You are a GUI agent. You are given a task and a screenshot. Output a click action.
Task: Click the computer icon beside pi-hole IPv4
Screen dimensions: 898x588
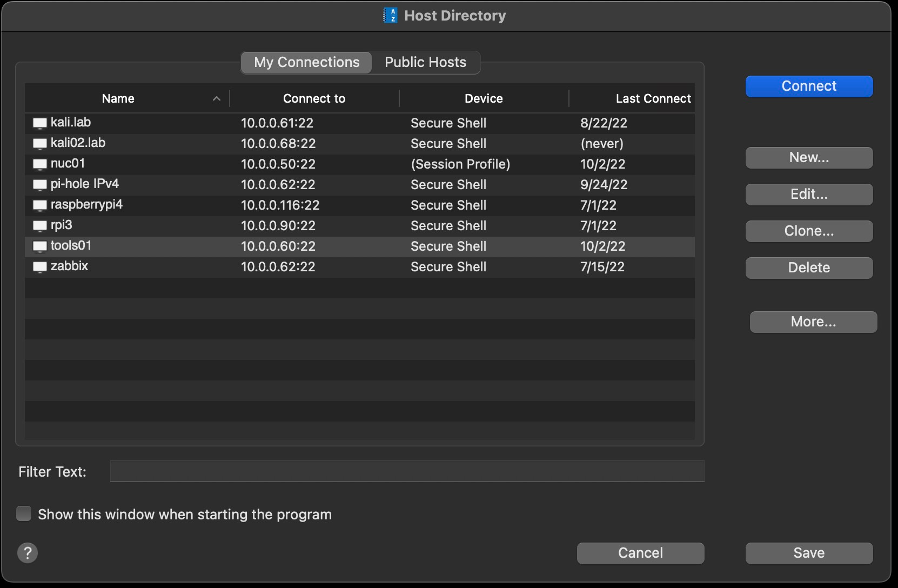pyautogui.click(x=39, y=184)
